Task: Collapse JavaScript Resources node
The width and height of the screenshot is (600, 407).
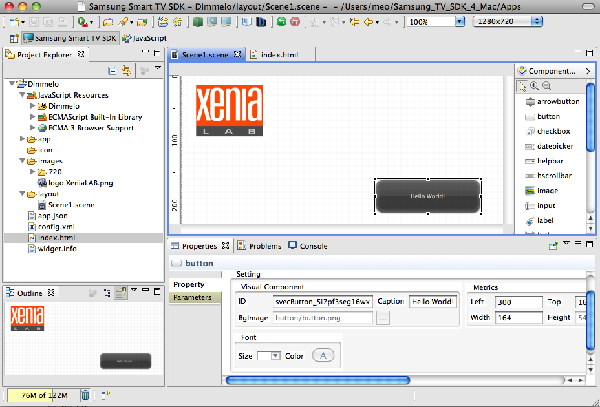Action: [x=22, y=95]
